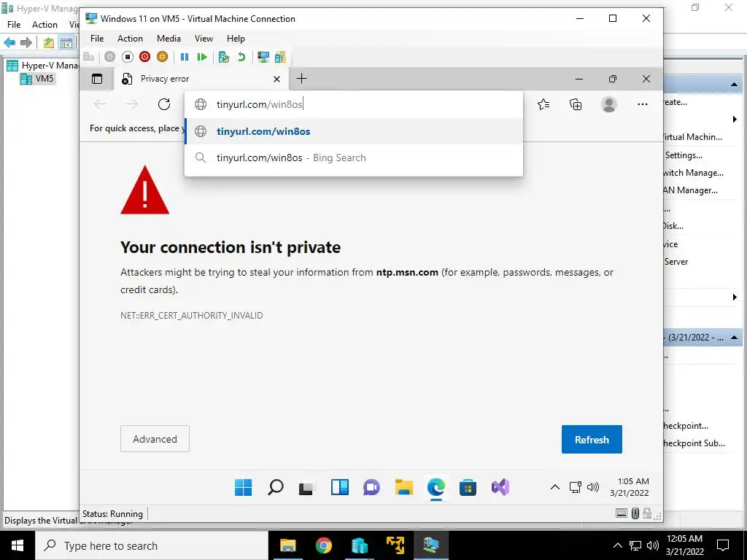Screen dimensions: 747x560
Task: Open the Help menu
Action: pos(236,39)
